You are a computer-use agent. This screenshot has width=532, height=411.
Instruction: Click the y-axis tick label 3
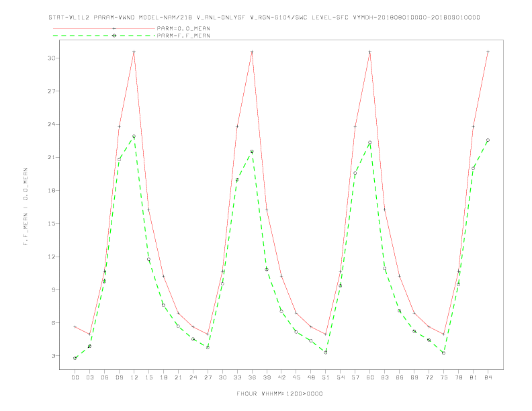pyautogui.click(x=54, y=356)
